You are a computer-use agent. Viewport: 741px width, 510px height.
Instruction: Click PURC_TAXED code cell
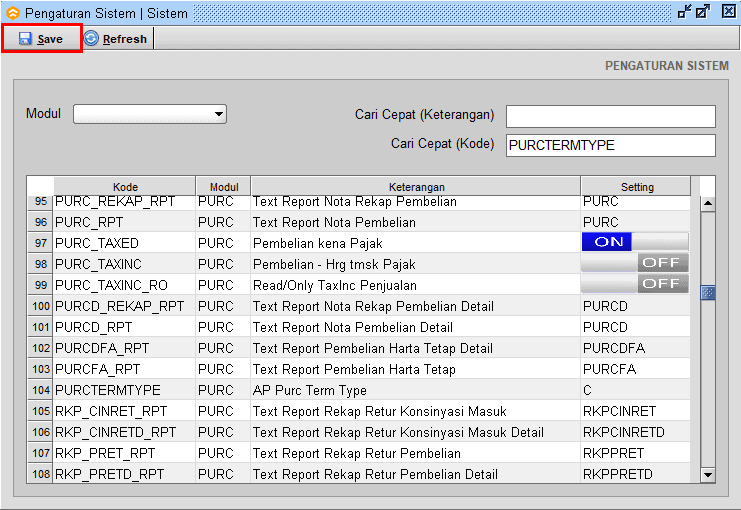click(125, 243)
